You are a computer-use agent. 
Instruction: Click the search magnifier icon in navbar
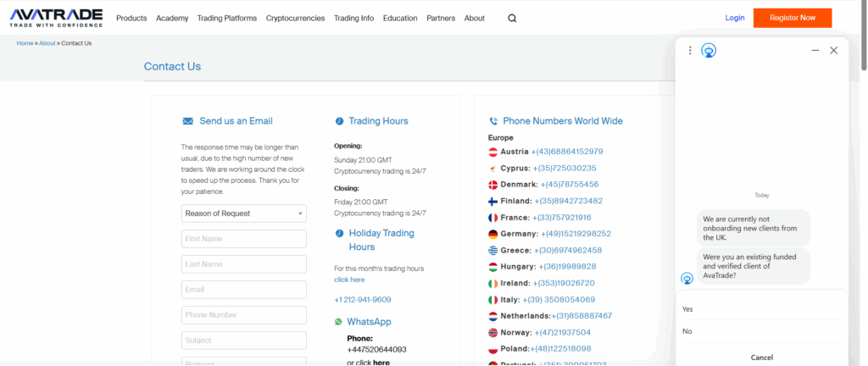(512, 18)
